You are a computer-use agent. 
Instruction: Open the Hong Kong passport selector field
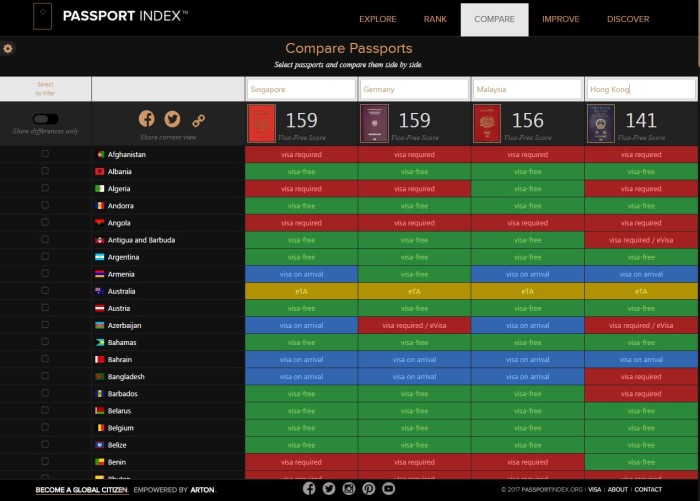coord(641,89)
